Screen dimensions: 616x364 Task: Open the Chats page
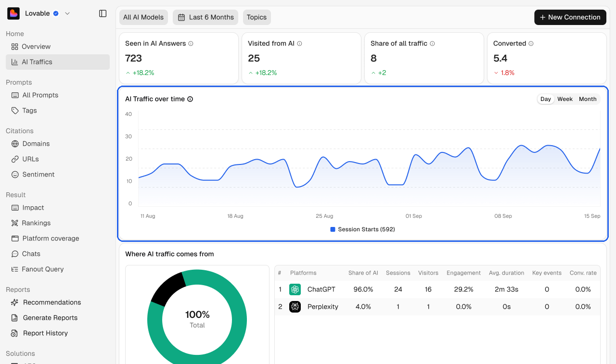(x=58, y=254)
